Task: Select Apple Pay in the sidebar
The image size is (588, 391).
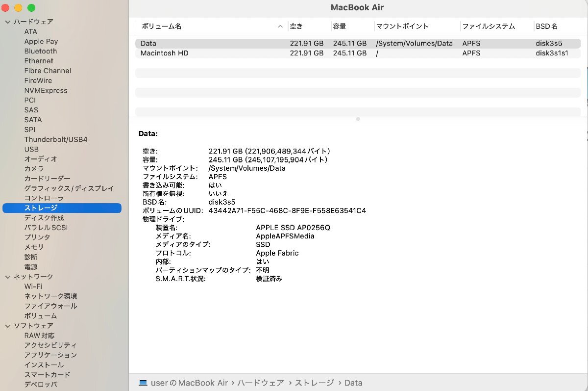Action: pos(41,41)
